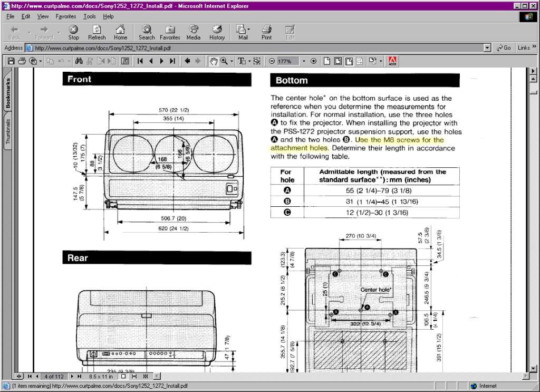Screen dimensions: 540x392
Task: Open the File menu
Action: 11,16
